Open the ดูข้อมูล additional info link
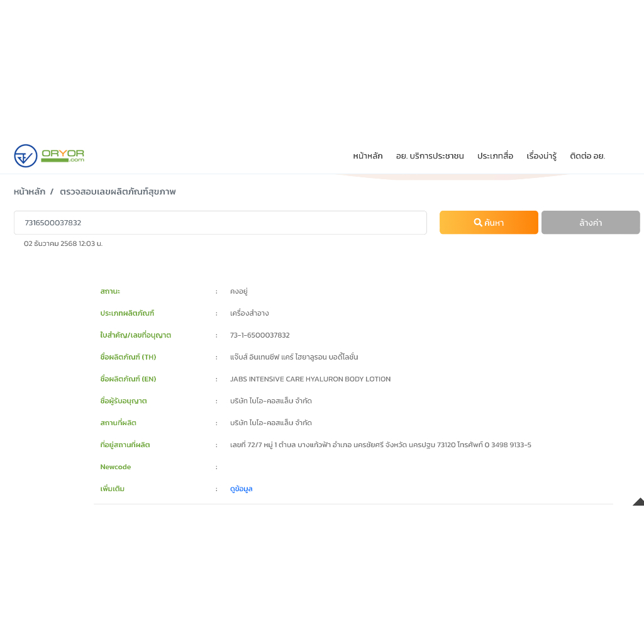This screenshot has height=644, width=644. coord(241,489)
